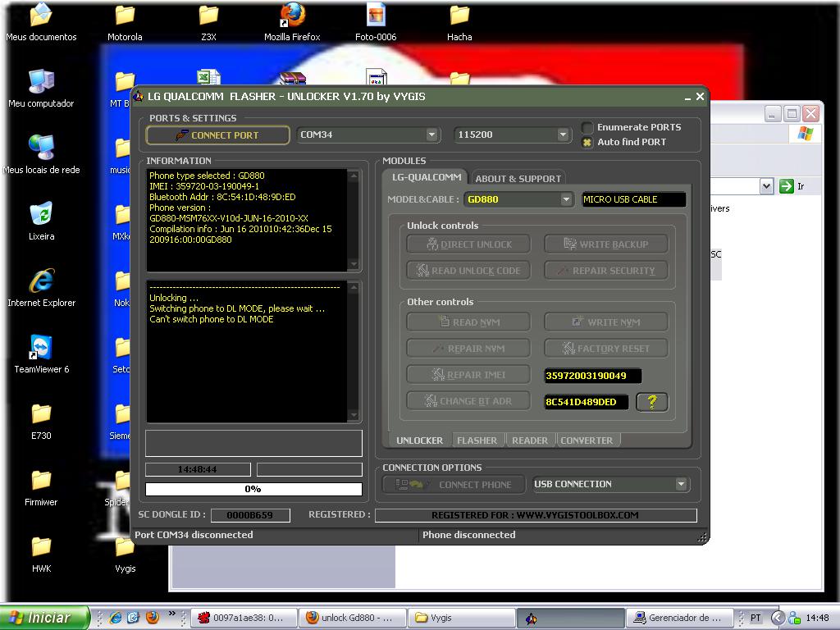Open the USB CONNECTION dropdown
The width and height of the screenshot is (840, 630).
click(680, 484)
